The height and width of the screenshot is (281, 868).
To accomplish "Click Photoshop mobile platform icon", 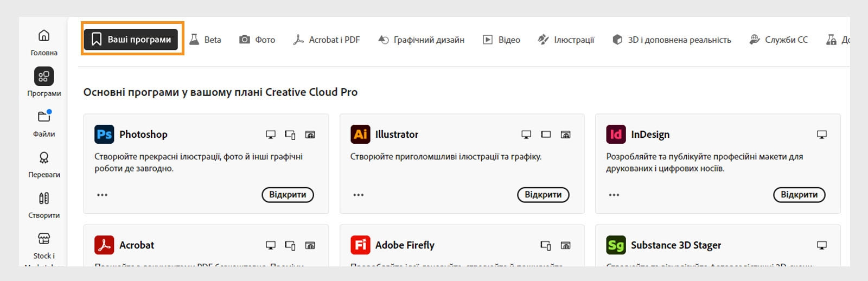I will click(x=290, y=135).
